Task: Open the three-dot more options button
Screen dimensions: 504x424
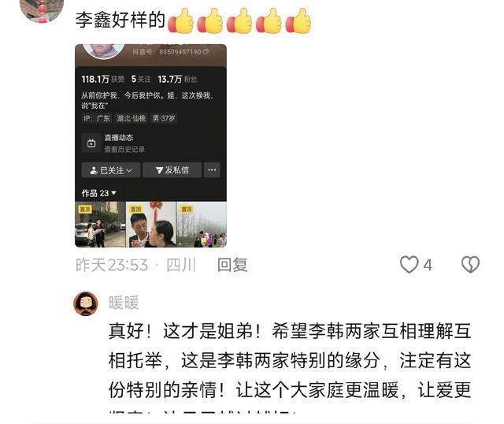Action: point(212,170)
